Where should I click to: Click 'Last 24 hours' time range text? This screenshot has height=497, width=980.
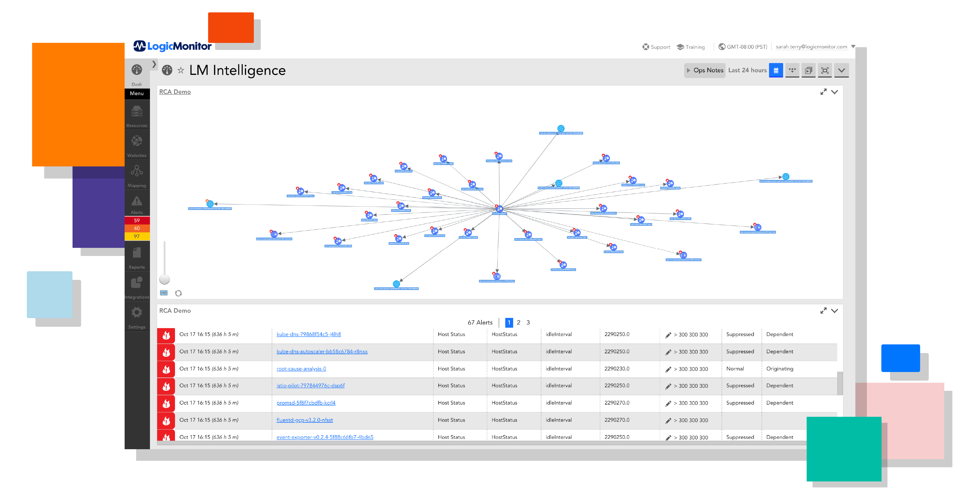[747, 70]
